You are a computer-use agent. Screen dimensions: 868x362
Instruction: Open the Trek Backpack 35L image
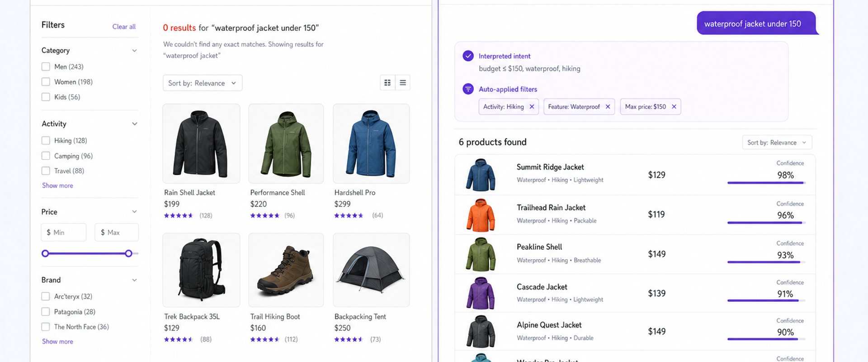click(201, 270)
